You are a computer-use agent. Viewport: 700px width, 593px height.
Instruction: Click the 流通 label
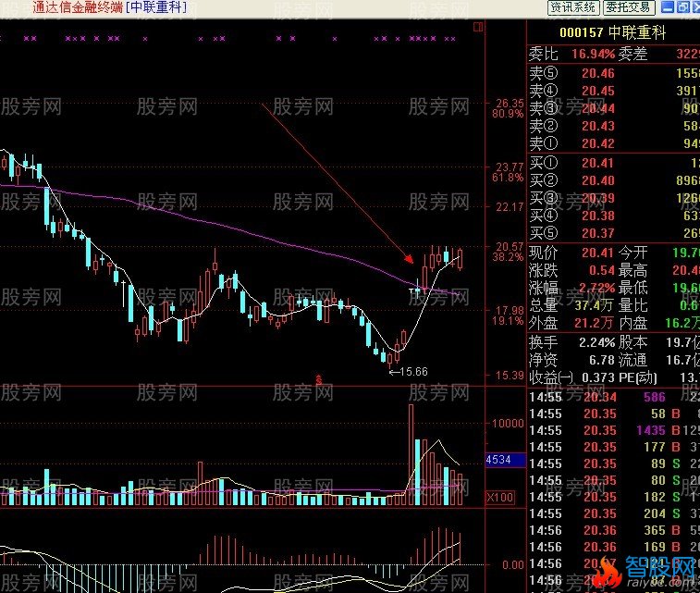[x=632, y=360]
